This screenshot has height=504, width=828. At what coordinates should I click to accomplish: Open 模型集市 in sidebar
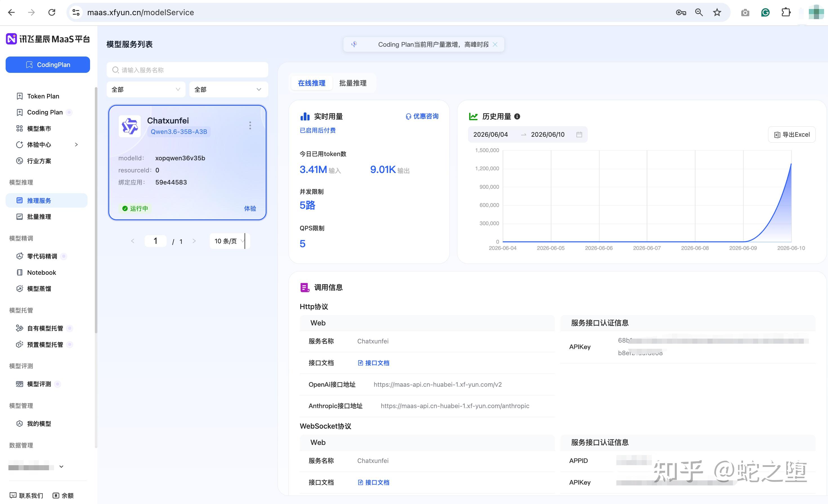coord(39,128)
